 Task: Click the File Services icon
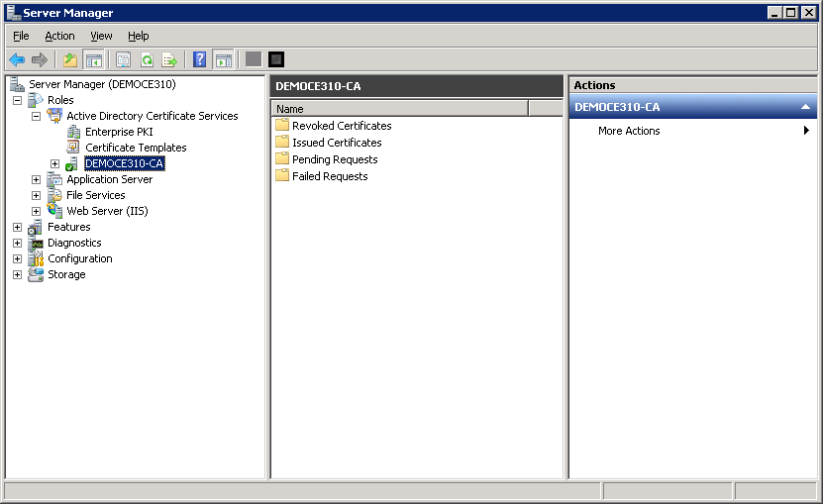point(54,195)
